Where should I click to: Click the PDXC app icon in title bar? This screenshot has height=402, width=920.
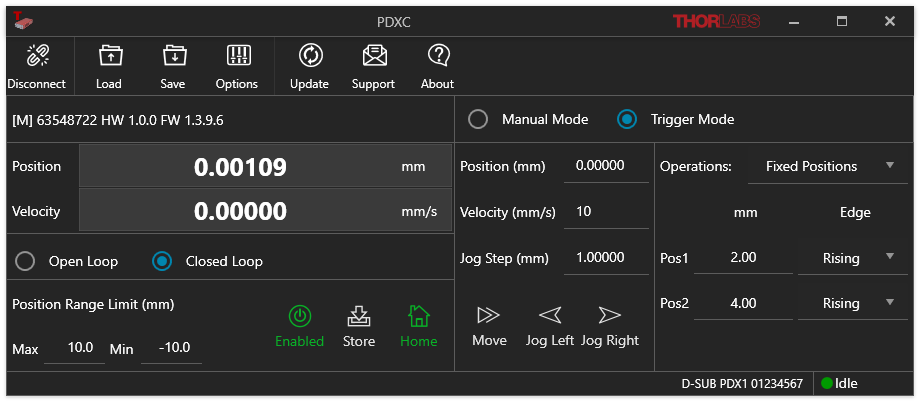pyautogui.click(x=23, y=20)
